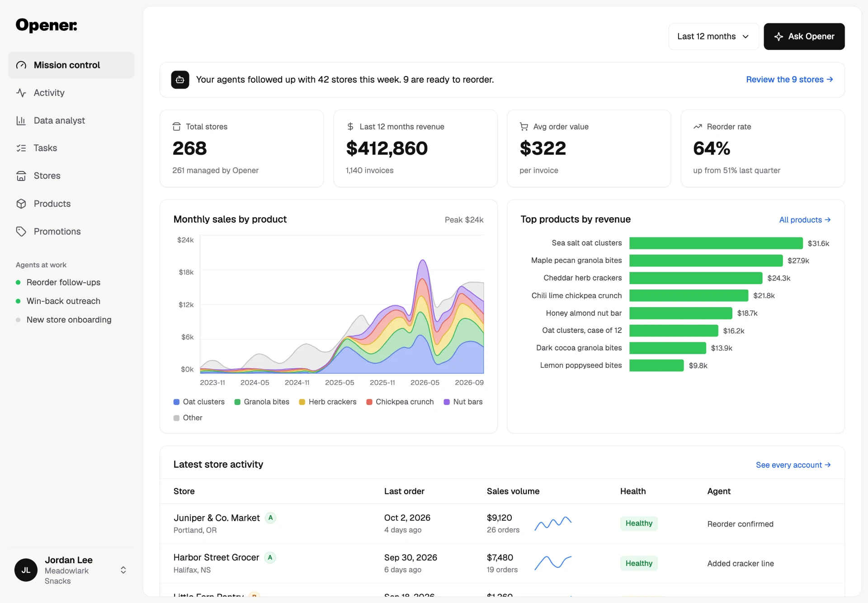Click Juniper & Co. Market grade A badge
This screenshot has height=603, width=868.
point(270,518)
